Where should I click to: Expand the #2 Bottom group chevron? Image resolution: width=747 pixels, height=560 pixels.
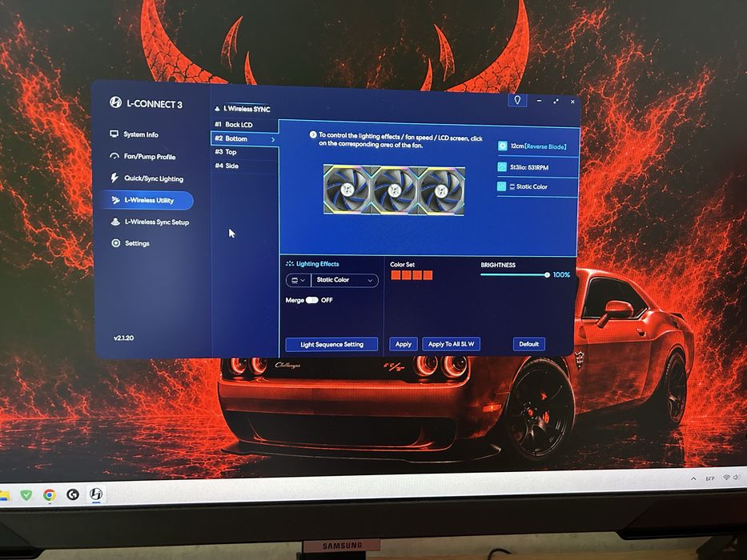(273, 139)
